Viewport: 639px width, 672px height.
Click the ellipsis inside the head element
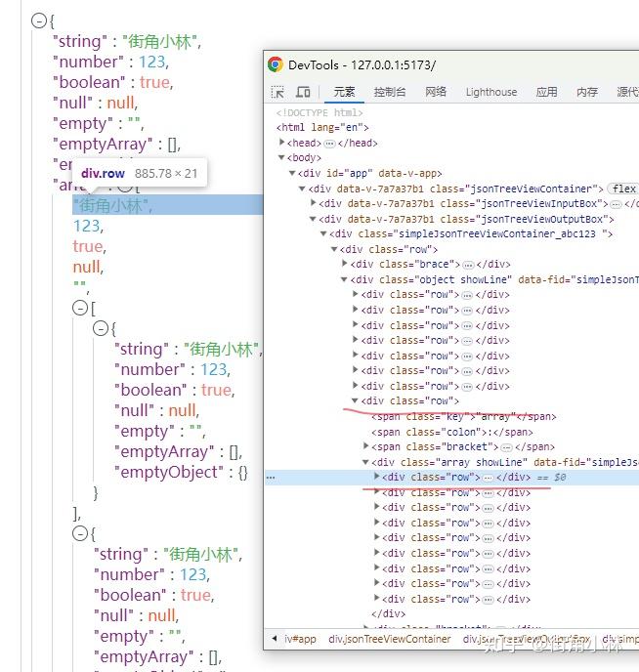click(329, 144)
